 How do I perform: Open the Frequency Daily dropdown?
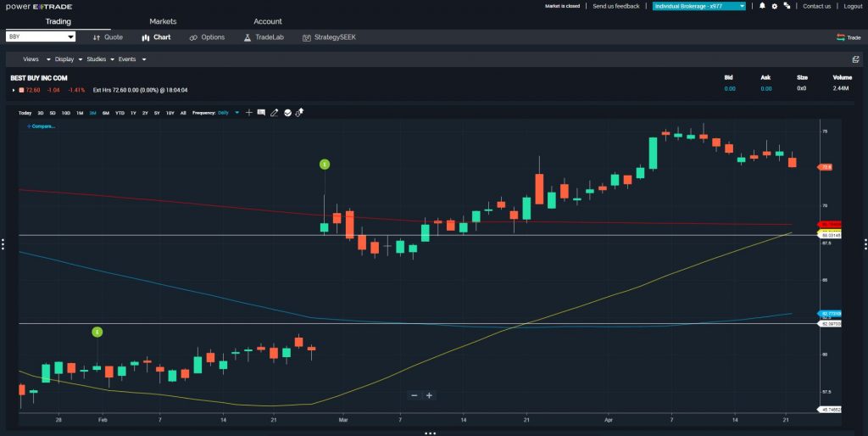pyautogui.click(x=228, y=113)
